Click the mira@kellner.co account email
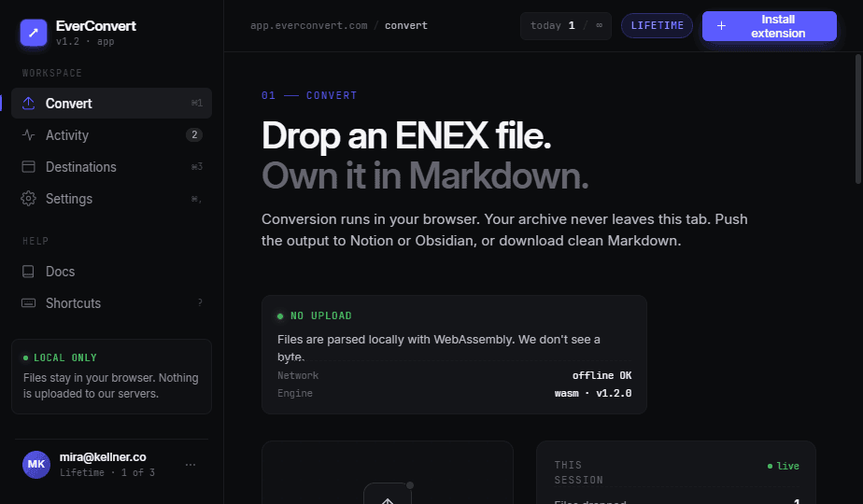This screenshot has width=863, height=504. click(x=103, y=457)
